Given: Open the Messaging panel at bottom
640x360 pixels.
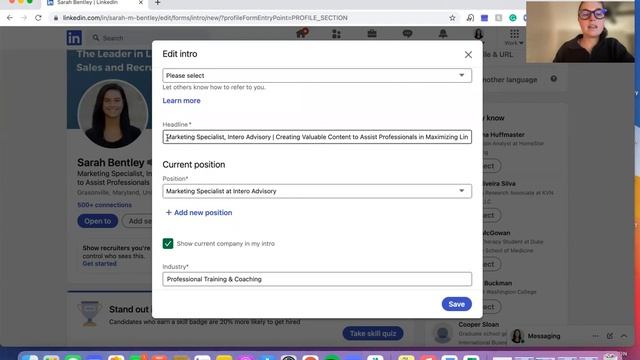Looking at the screenshot, I should tap(544, 336).
